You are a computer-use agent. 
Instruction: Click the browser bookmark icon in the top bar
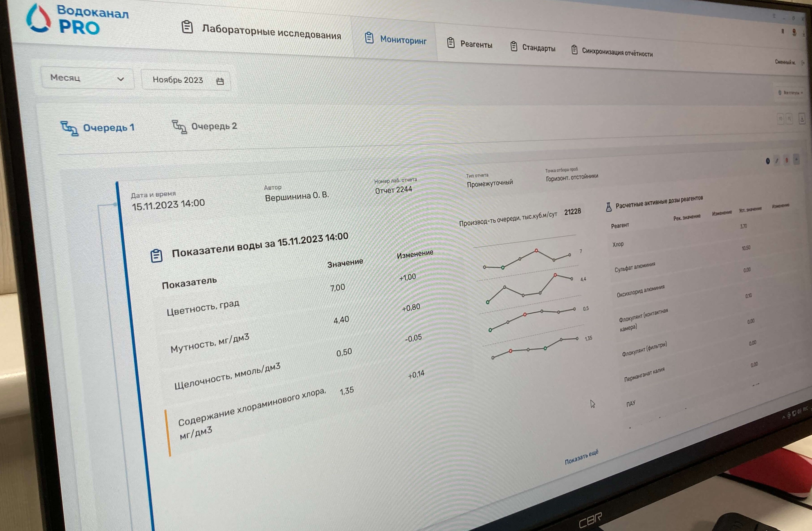click(x=783, y=31)
